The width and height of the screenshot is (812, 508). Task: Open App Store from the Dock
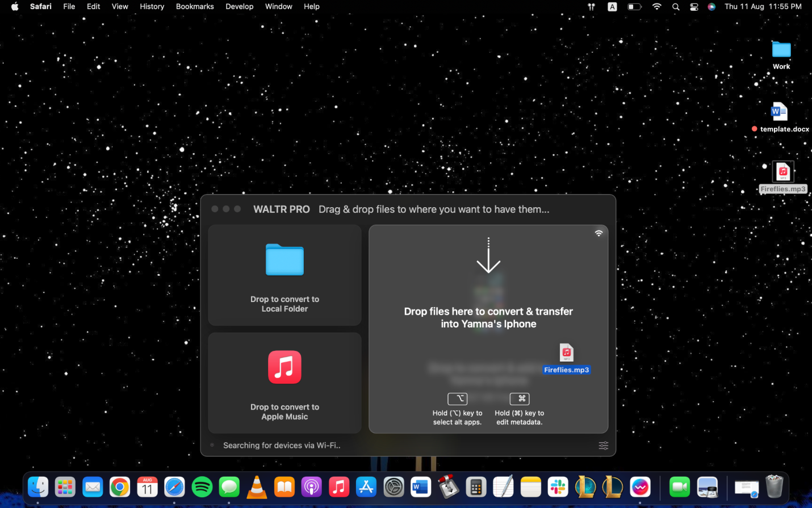(366, 487)
